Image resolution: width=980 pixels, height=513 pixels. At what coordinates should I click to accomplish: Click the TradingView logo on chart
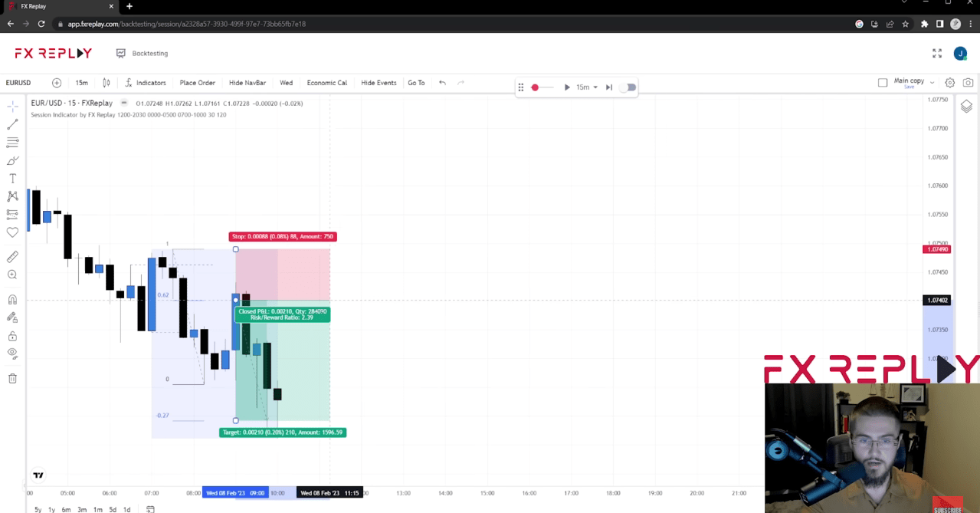(x=38, y=475)
